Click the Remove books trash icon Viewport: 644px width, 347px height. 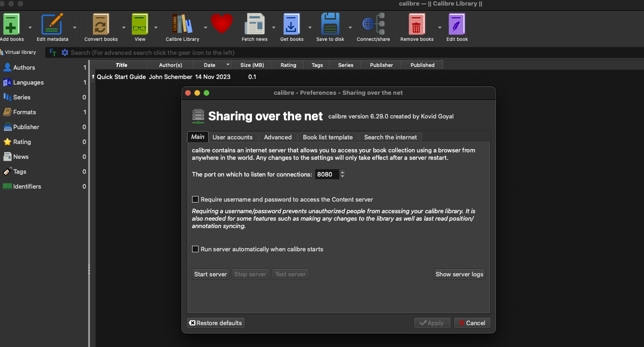[x=417, y=24]
